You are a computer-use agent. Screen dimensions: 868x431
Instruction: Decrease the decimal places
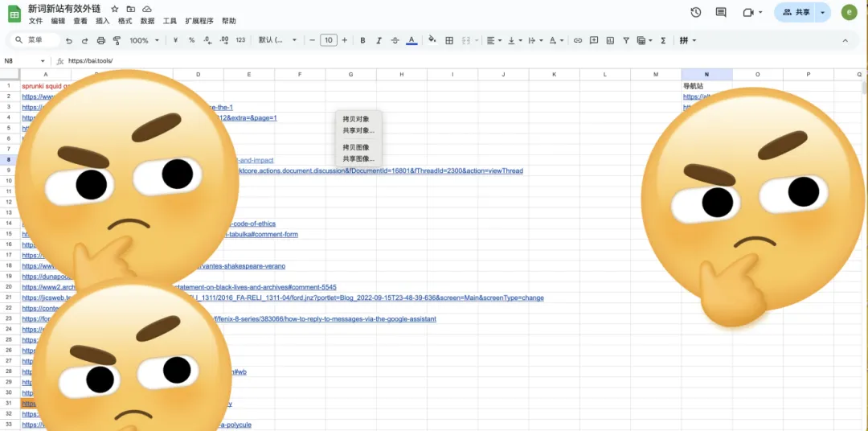[x=207, y=40]
